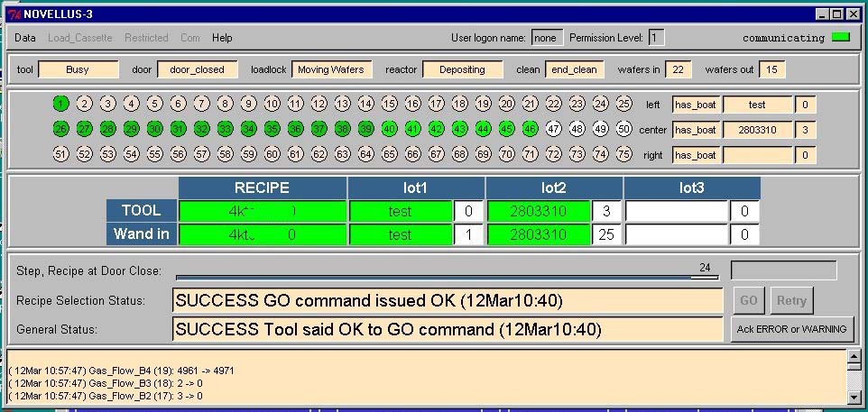Click the lot2 column header

pyautogui.click(x=554, y=188)
